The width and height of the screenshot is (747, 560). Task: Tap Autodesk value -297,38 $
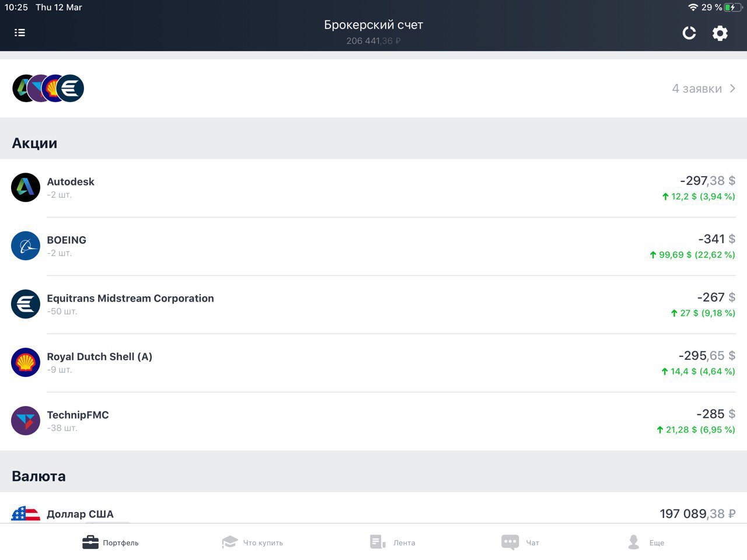click(x=707, y=181)
